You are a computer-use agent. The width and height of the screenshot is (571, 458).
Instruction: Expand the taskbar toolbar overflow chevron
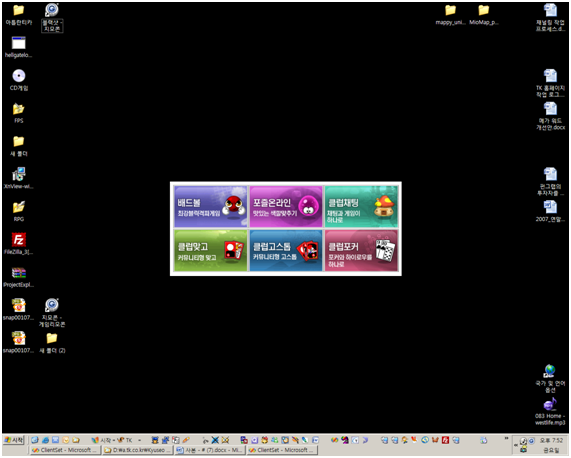coord(506,438)
